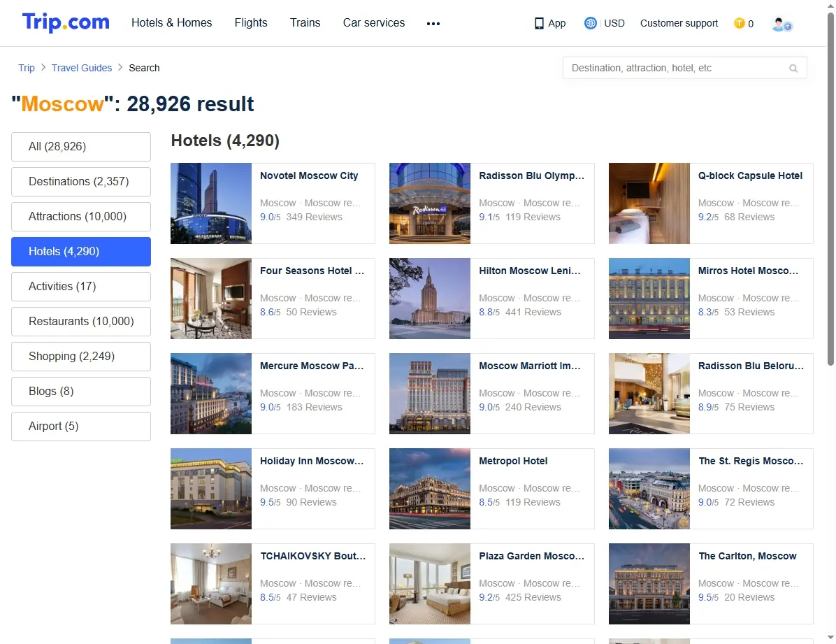Click The Carlton, Moscow title

point(747,556)
